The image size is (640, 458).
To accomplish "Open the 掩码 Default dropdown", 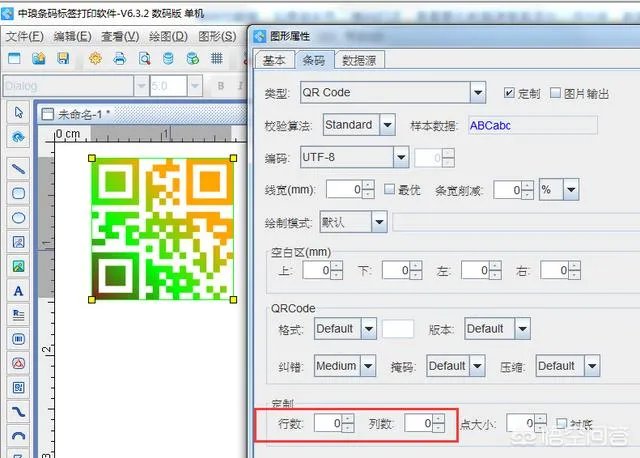I will pyautogui.click(x=477, y=366).
